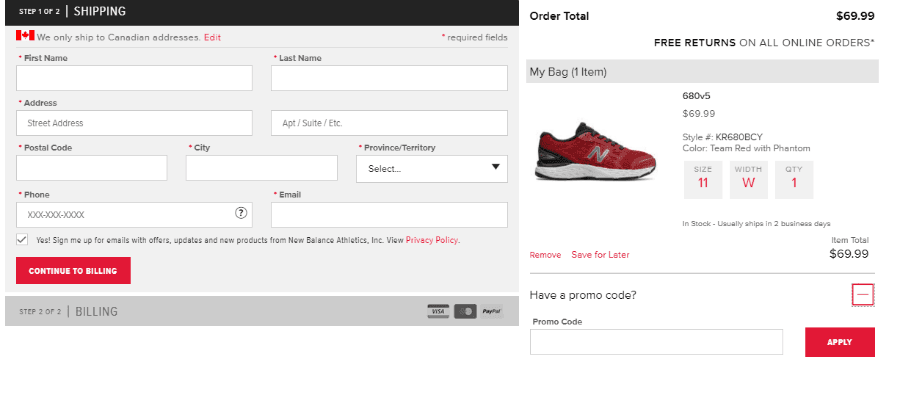
Task: Open the Privacy Policy link
Action: 432,240
